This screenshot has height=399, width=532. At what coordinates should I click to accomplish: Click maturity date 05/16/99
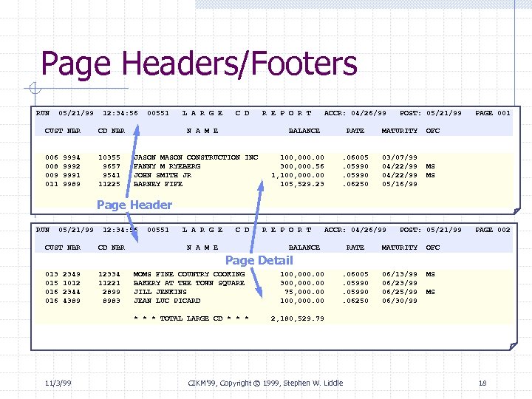point(400,184)
